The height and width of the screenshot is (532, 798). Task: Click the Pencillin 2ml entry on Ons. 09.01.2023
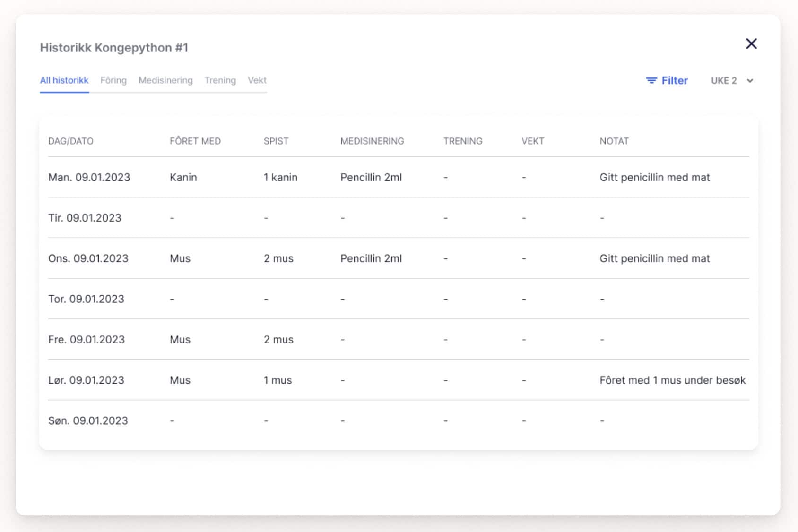(x=371, y=258)
